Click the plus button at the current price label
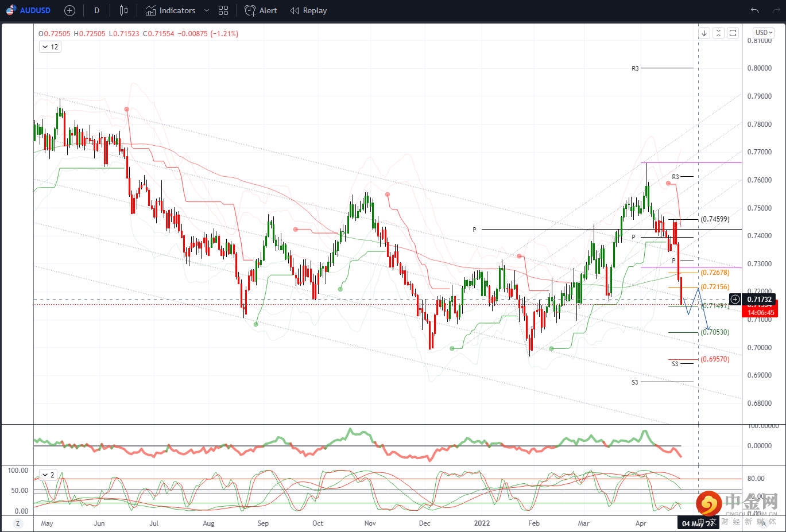 (735, 299)
